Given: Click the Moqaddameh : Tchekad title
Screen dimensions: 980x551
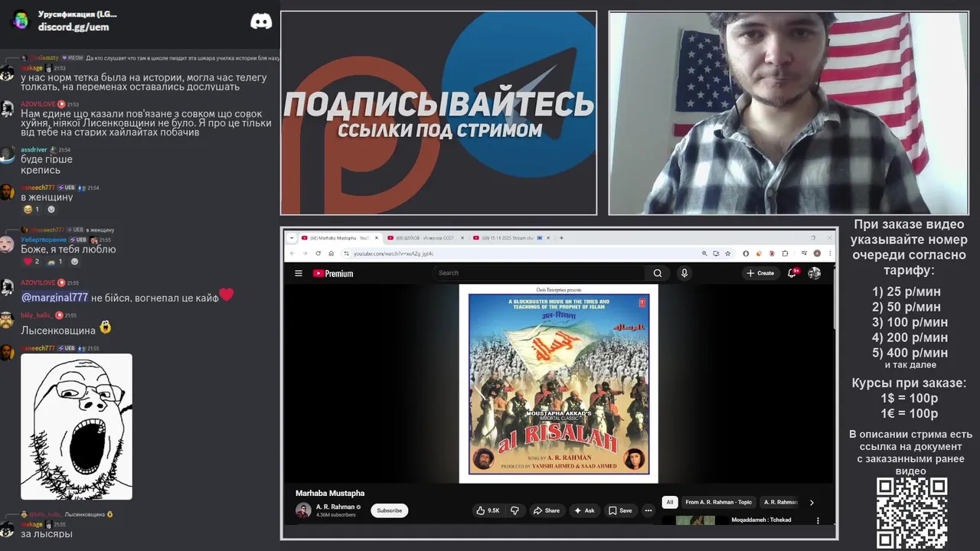Looking at the screenshot, I should [761, 520].
